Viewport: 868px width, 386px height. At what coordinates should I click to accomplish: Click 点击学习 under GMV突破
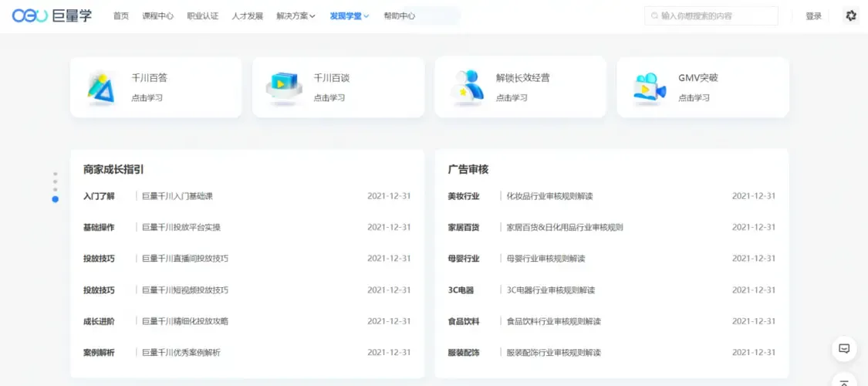click(694, 98)
